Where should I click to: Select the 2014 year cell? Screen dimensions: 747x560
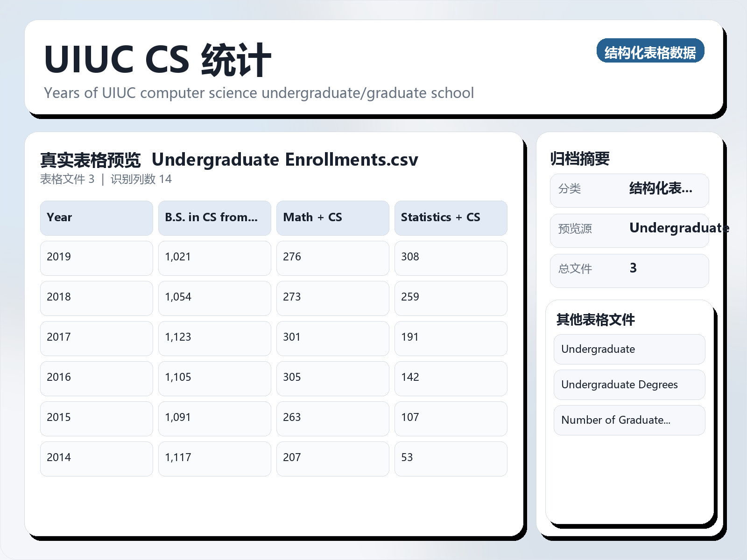[x=96, y=458]
